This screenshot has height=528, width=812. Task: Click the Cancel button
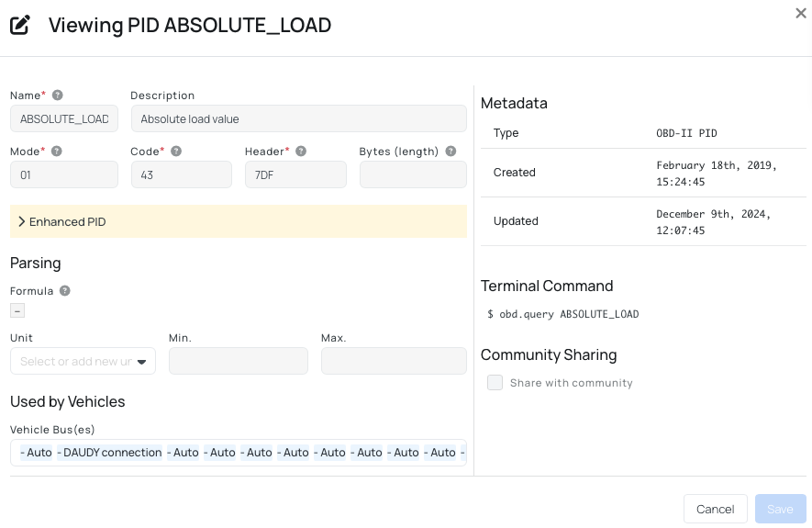715,509
